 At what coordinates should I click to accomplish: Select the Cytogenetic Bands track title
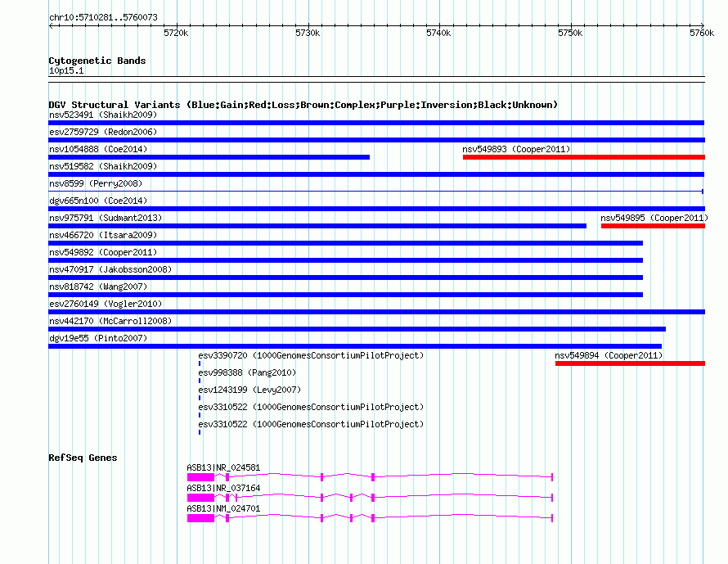97,61
